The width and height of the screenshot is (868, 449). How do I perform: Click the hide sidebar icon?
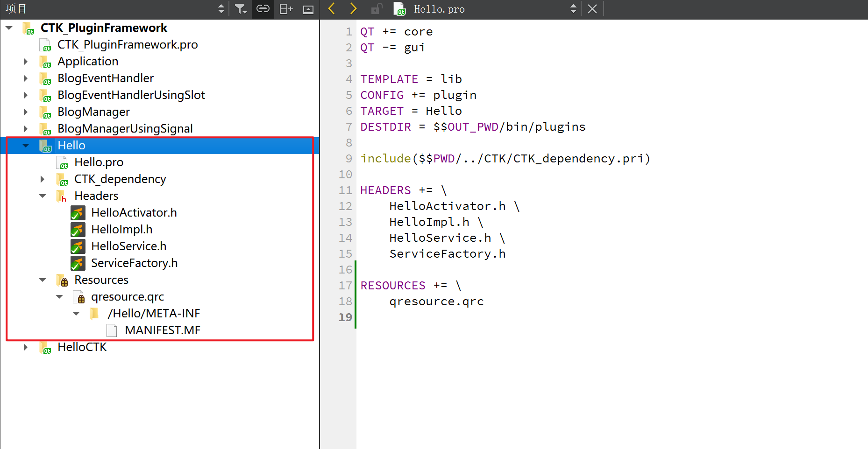pyautogui.click(x=308, y=9)
